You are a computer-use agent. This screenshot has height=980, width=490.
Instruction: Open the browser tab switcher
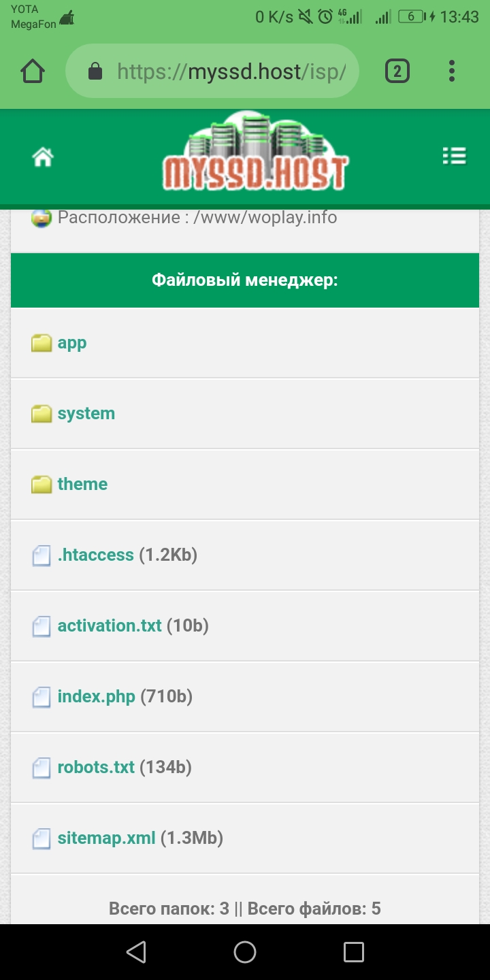397,71
